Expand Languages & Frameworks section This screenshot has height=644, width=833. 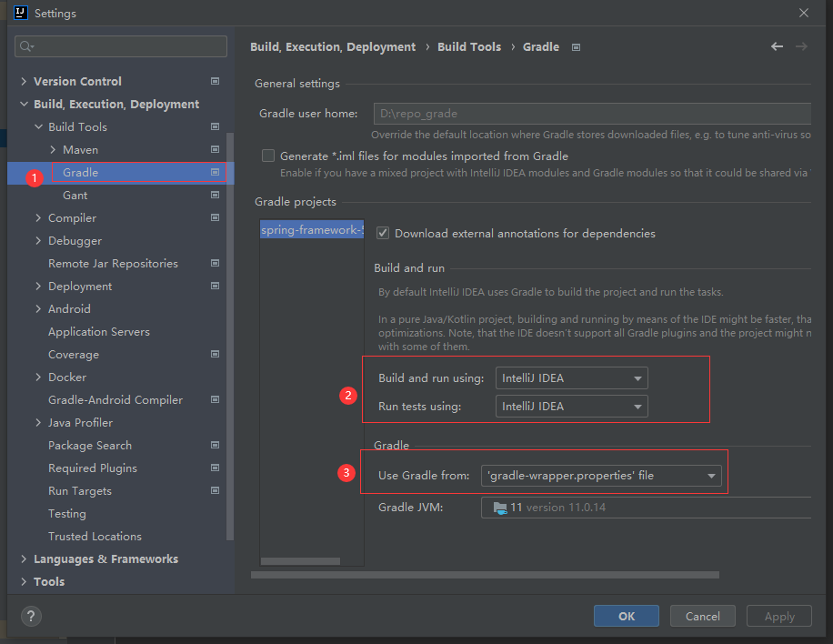[24, 559]
